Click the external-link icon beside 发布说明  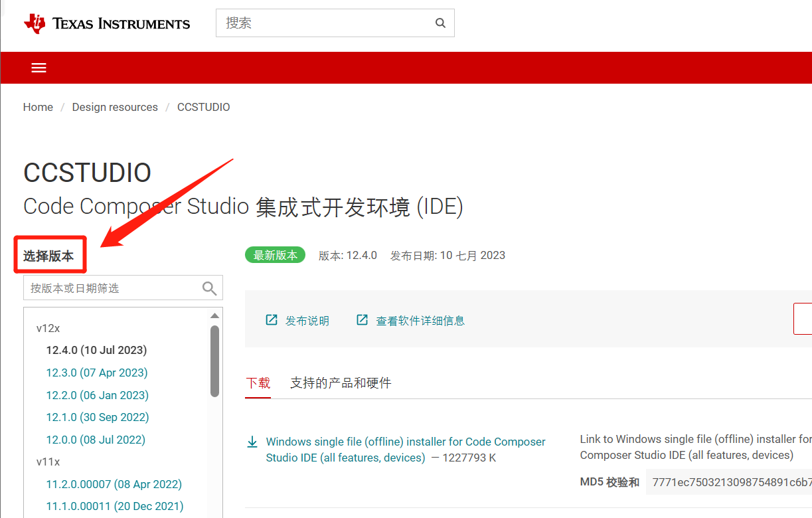click(272, 319)
